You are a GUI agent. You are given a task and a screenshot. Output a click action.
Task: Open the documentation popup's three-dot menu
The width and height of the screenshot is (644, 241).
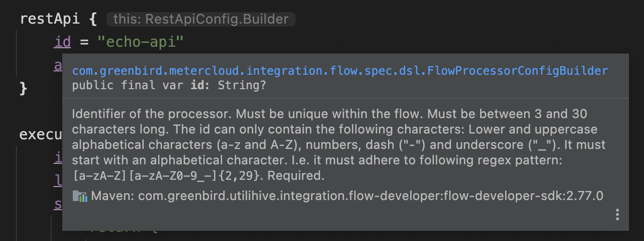617,214
